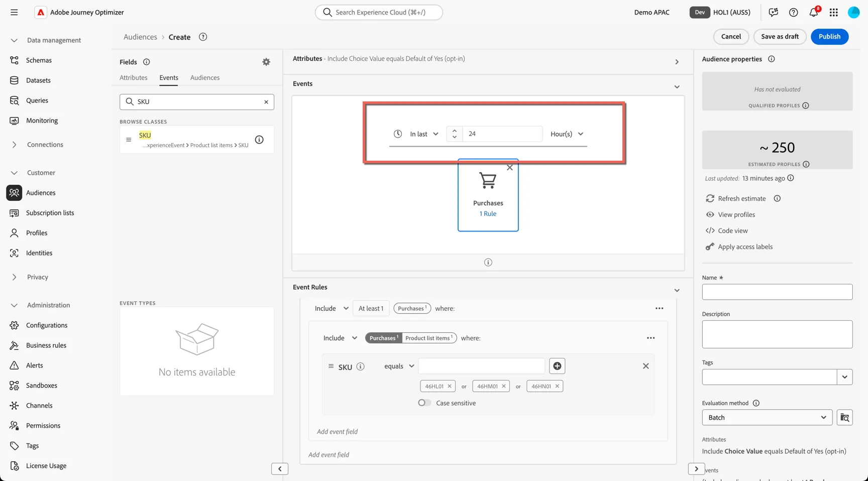Switch to the Attributes fields tab

pos(134,78)
